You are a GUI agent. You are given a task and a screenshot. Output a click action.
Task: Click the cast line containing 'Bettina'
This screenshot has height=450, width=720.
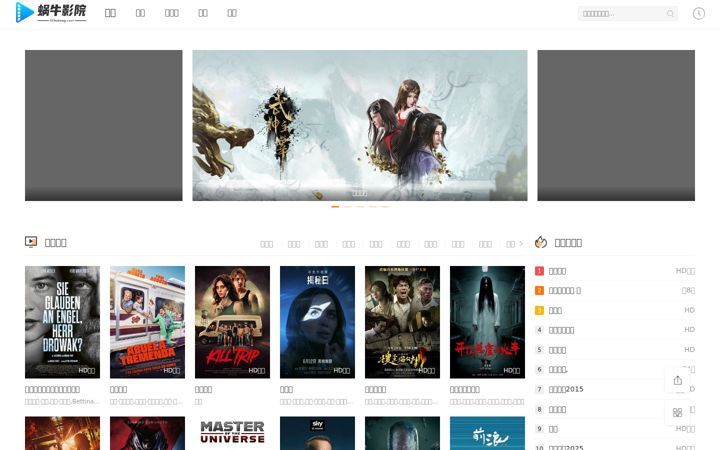(62, 401)
